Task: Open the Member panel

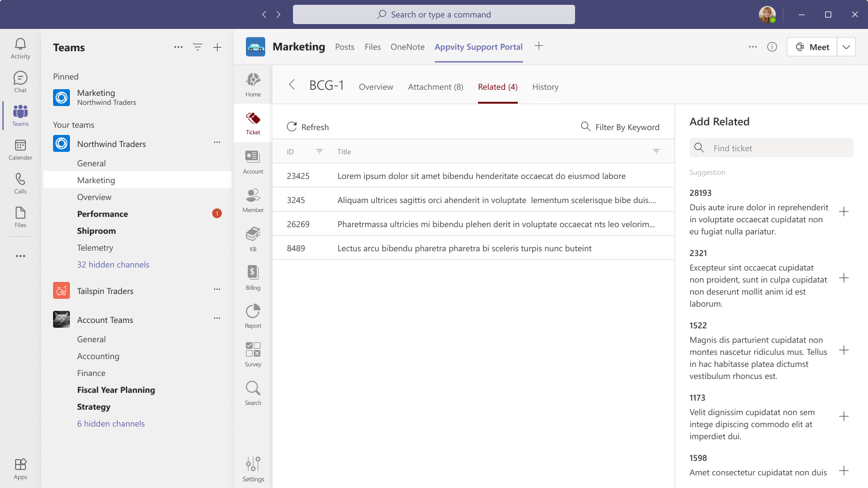Action: pyautogui.click(x=253, y=200)
